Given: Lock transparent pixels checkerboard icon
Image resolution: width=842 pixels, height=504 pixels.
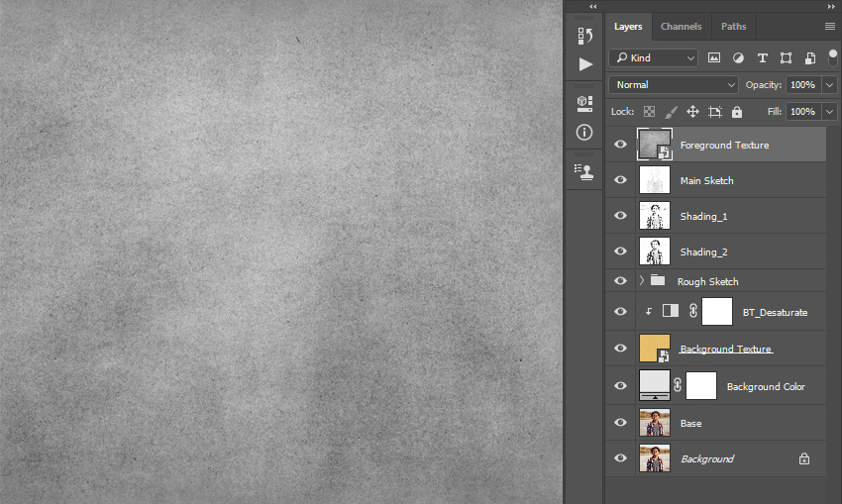Looking at the screenshot, I should pyautogui.click(x=649, y=112).
